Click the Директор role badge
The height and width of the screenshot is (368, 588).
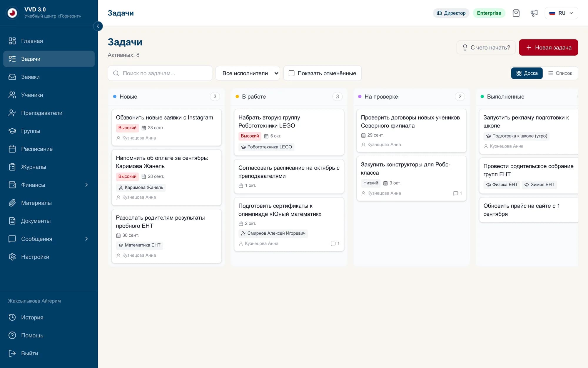coord(451,13)
